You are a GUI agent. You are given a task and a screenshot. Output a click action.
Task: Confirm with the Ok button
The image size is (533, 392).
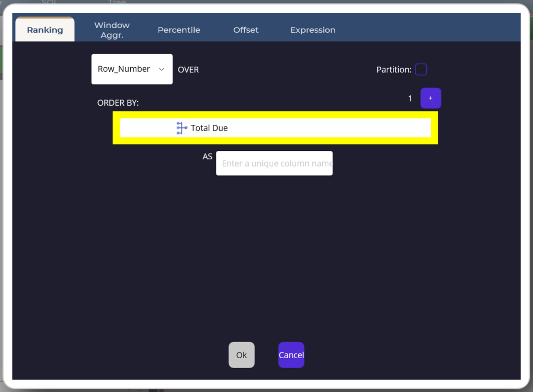[x=242, y=355]
